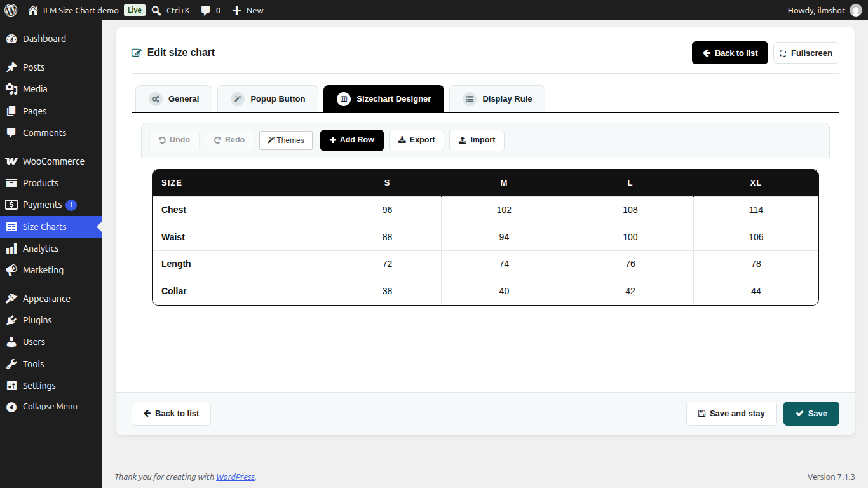Open the ILM Size Chart demo home icon
The image size is (868, 488).
pos(33,10)
